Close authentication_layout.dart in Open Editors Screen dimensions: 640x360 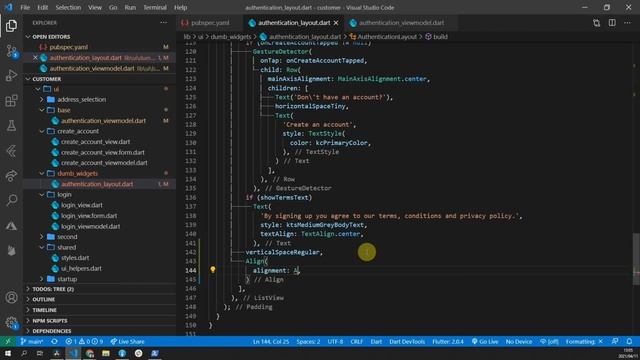35,58
